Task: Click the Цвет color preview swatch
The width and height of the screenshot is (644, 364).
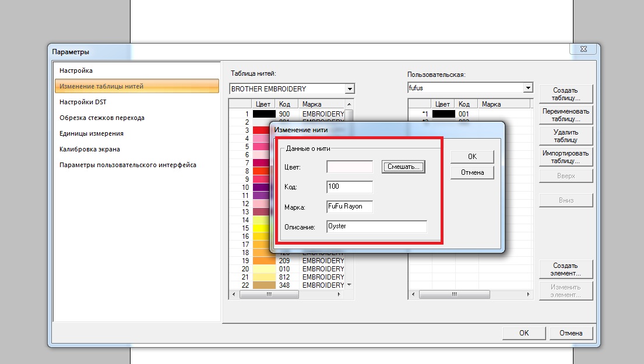Action: pyautogui.click(x=350, y=167)
